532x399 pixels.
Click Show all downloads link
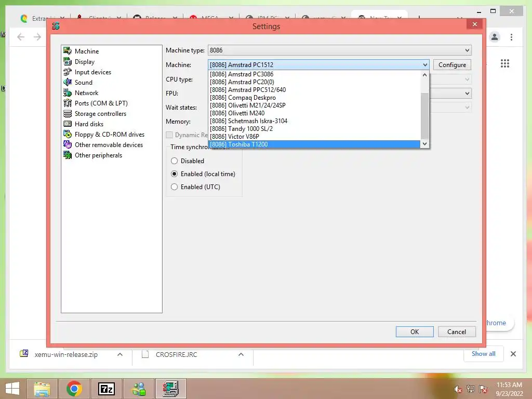click(x=484, y=353)
